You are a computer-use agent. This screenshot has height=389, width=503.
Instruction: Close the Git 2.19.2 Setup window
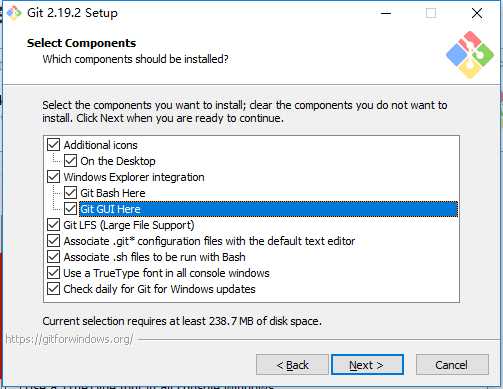pyautogui.click(x=477, y=13)
